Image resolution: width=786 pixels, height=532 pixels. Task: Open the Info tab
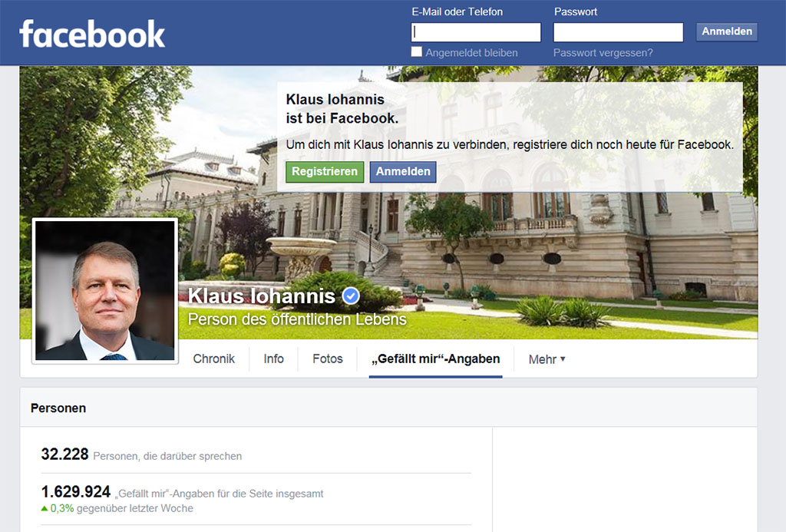tap(273, 359)
